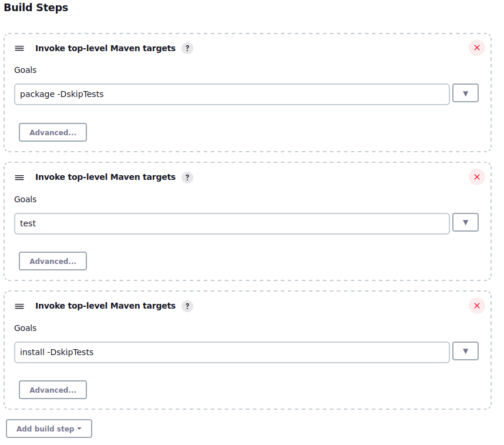
Task: Open Advanced options for 'package -DskipTests' step
Action: coord(53,132)
